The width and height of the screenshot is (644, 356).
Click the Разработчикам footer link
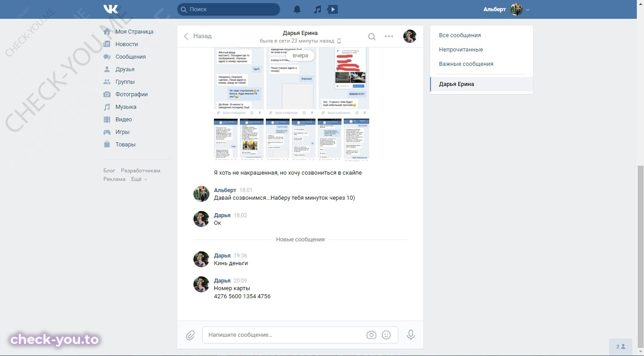pos(141,171)
